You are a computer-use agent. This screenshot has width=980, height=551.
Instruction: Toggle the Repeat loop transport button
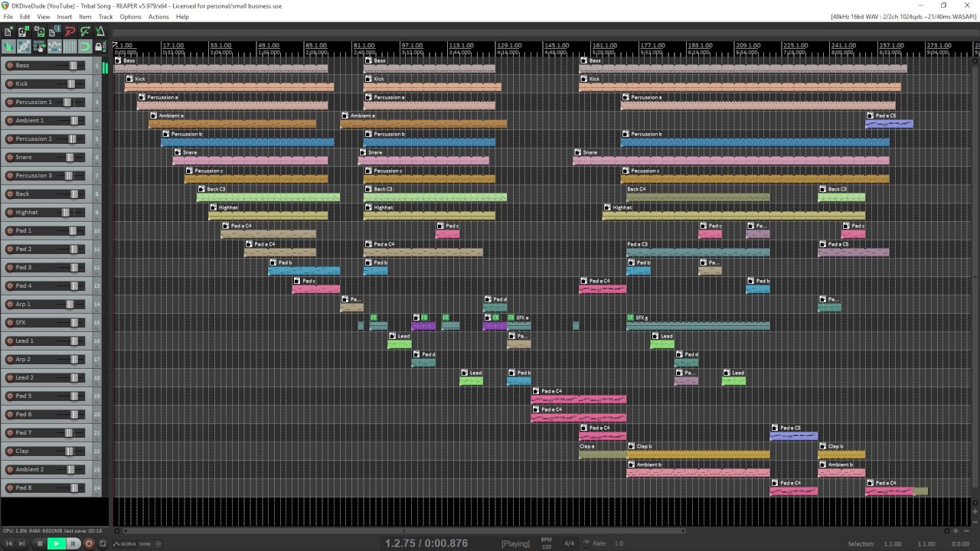pos(103,543)
